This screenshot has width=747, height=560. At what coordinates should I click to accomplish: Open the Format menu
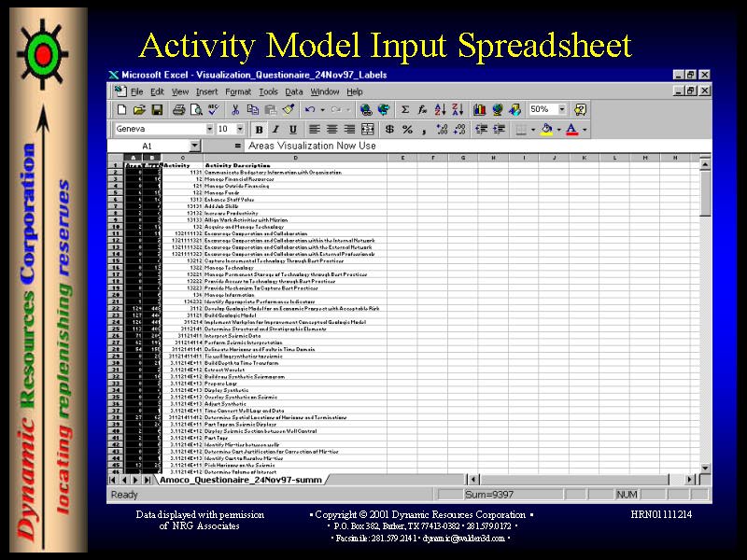click(x=237, y=91)
